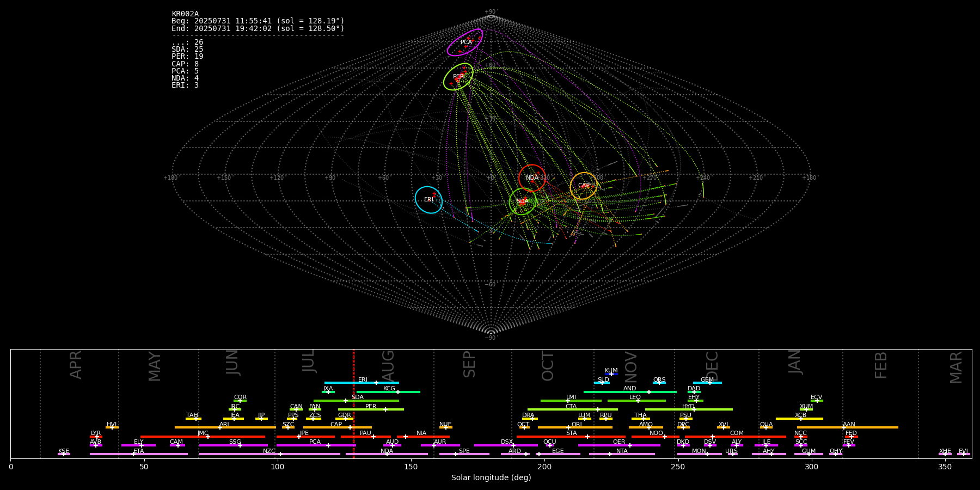Click the ORS shower label in timeline
The height and width of the screenshot is (490, 980).
pos(659,380)
